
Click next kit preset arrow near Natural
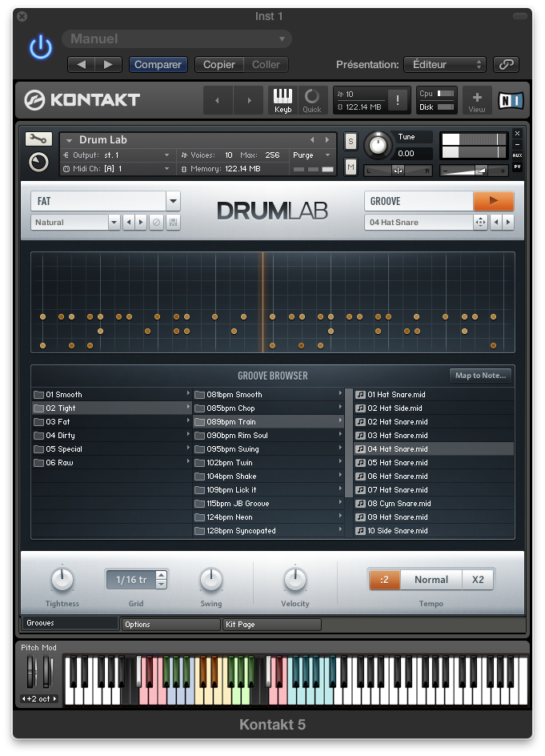tap(141, 223)
